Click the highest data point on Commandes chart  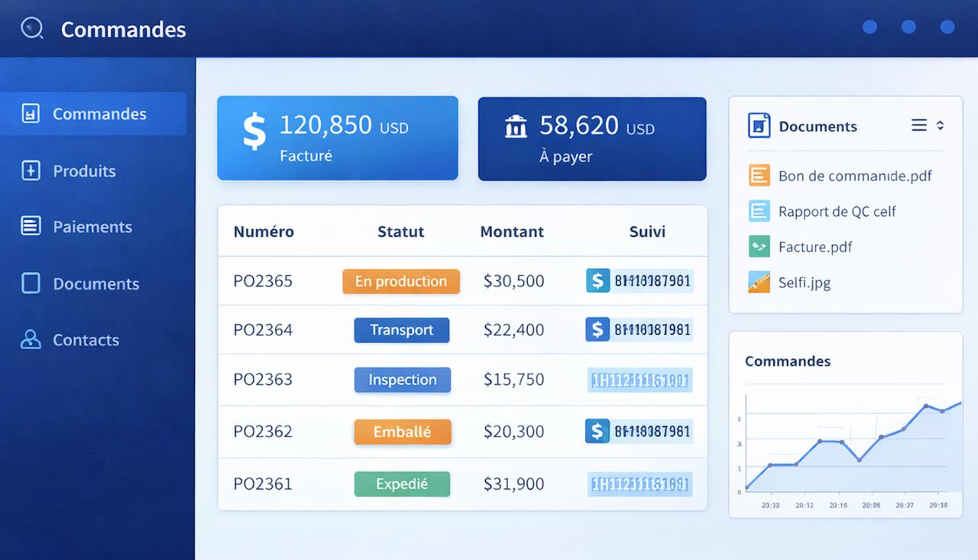pos(925,406)
